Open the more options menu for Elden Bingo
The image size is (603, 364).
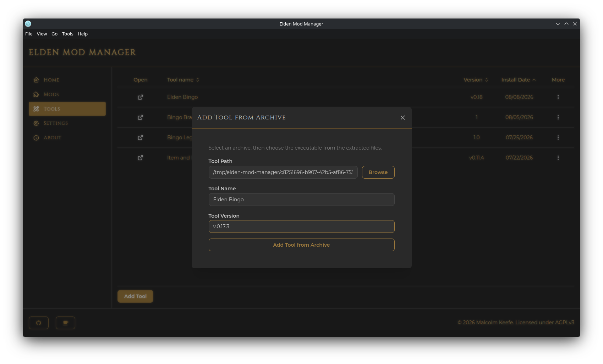point(558,97)
